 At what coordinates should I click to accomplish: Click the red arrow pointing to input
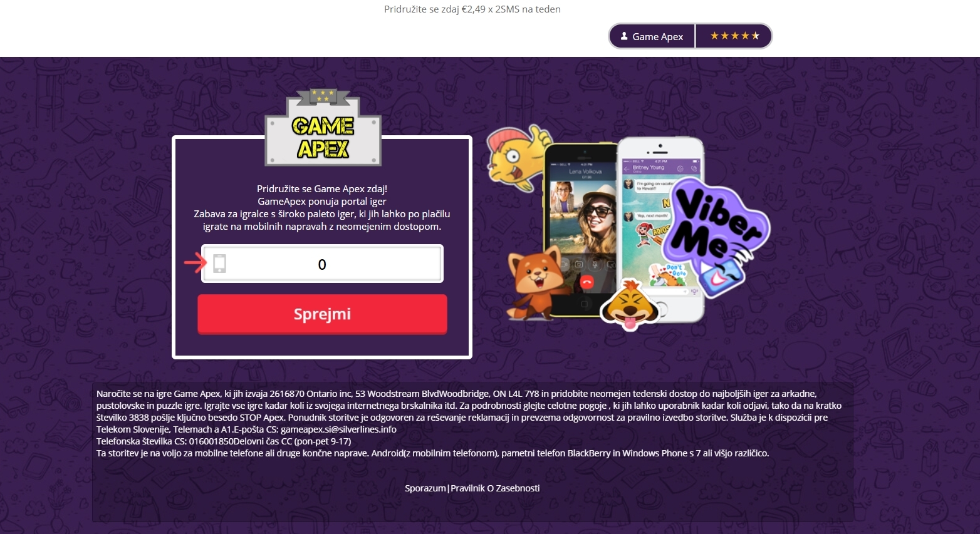tap(195, 263)
